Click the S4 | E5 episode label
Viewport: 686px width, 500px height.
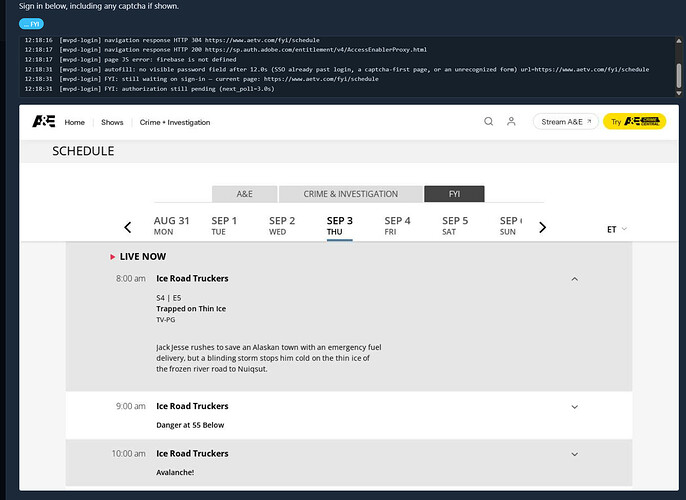point(168,298)
